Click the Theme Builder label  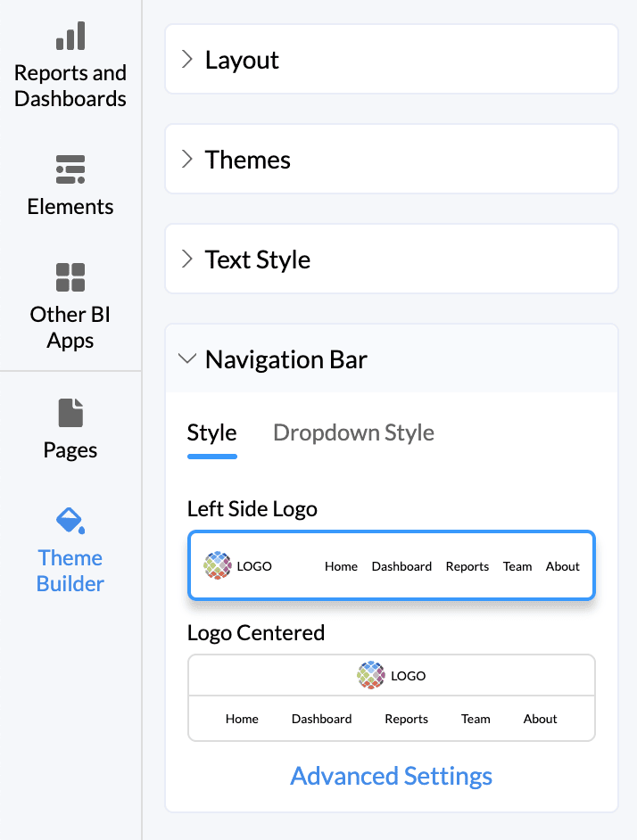pos(70,571)
